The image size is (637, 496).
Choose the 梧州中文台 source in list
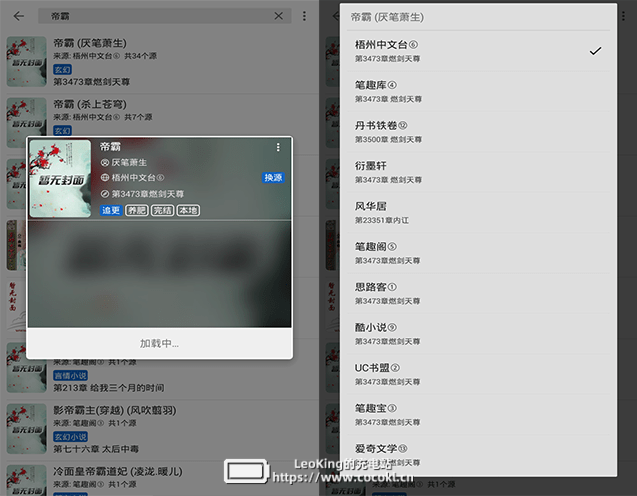pyautogui.click(x=478, y=51)
